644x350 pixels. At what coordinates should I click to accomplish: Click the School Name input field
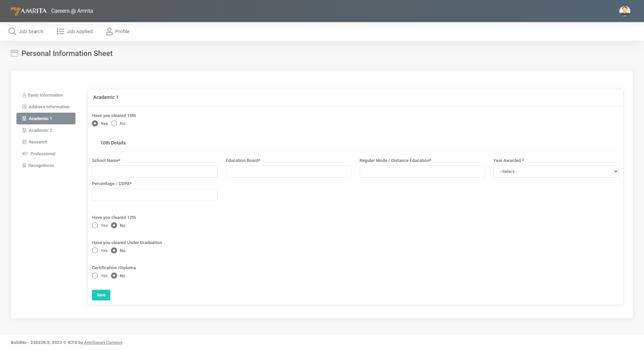[155, 172]
